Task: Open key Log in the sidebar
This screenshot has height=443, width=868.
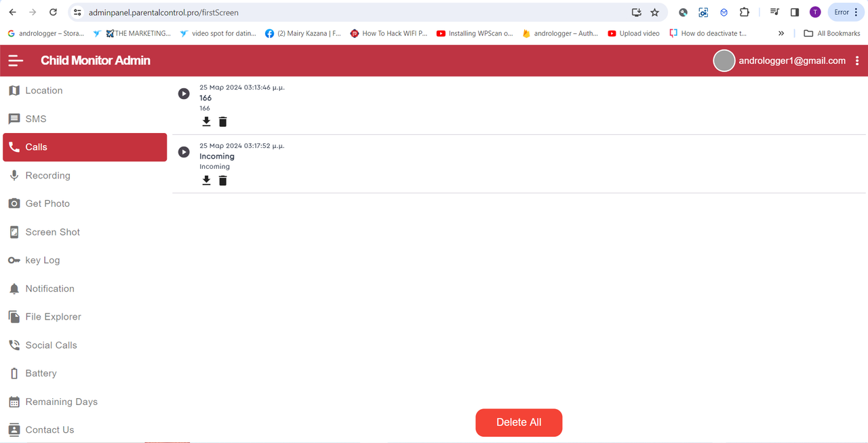Action: 85,260
